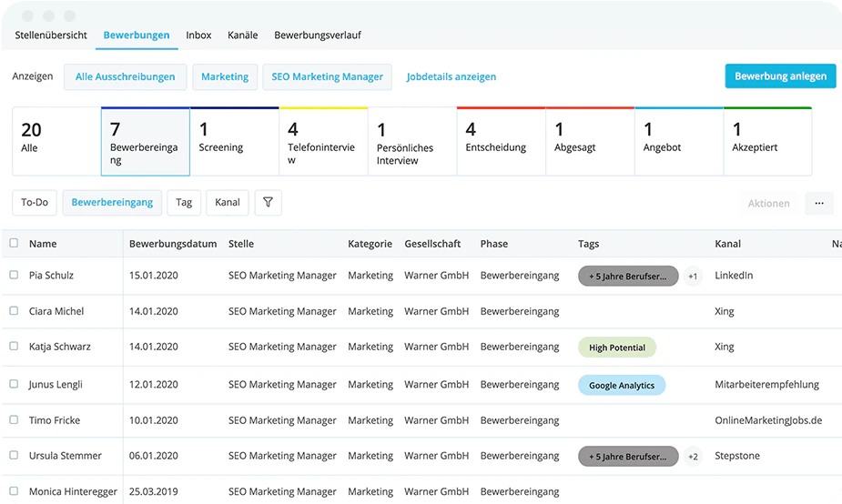Select the Bewerbereingang stage card with 7
The image size is (842, 504).
(146, 141)
